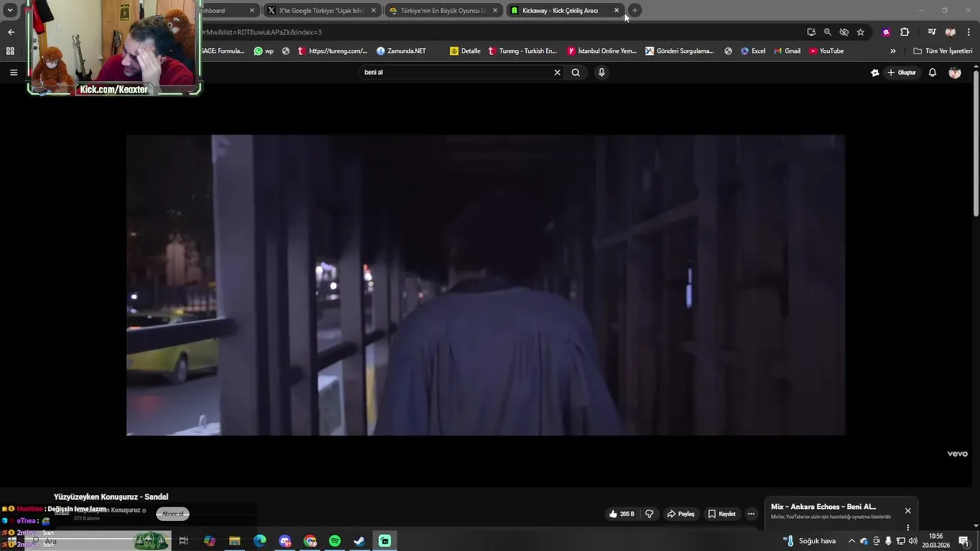Open Spotify from the taskbar

click(335, 541)
